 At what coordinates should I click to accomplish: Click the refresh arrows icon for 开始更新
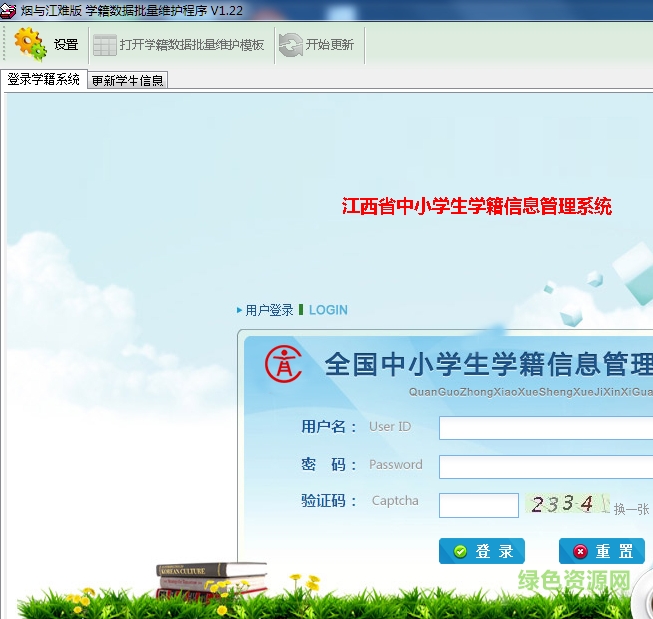pos(290,45)
